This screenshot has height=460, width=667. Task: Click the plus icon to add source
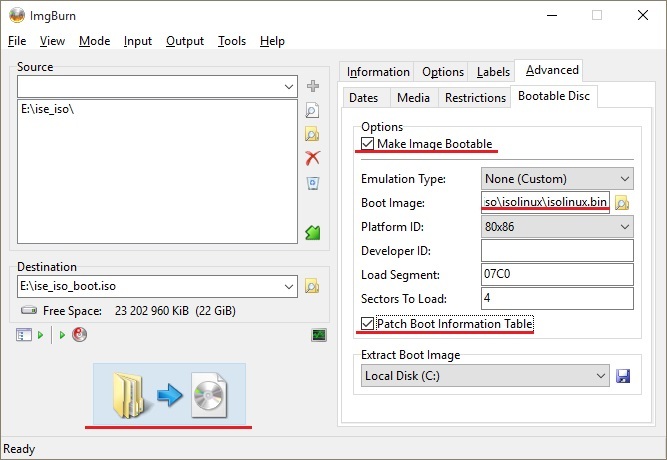(x=313, y=86)
